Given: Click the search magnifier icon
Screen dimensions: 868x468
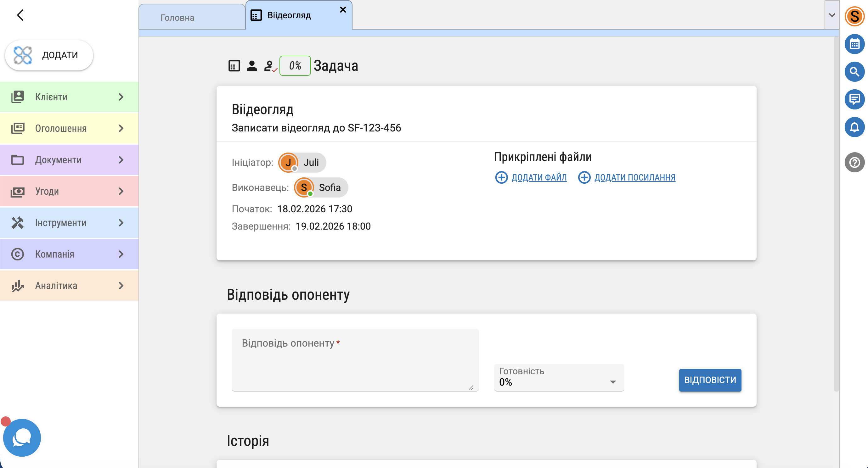Looking at the screenshot, I should click(854, 72).
